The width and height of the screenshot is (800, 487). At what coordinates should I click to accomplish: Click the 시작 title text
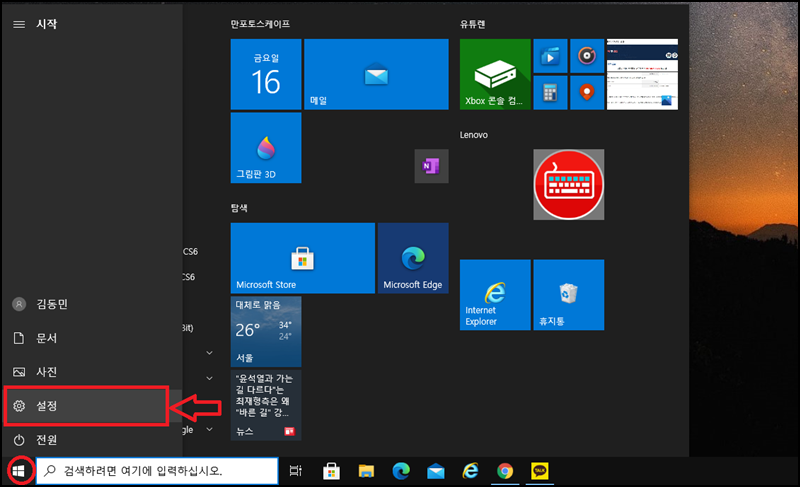point(46,24)
